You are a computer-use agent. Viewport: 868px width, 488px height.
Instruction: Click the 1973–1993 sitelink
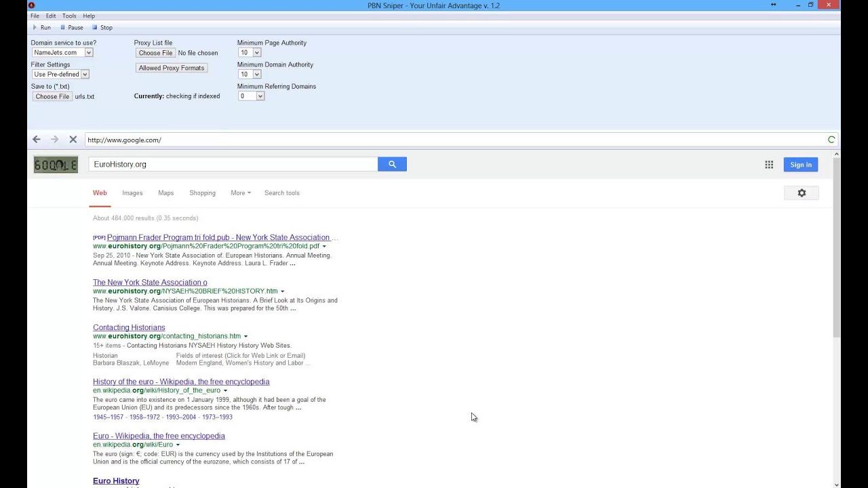[217, 417]
